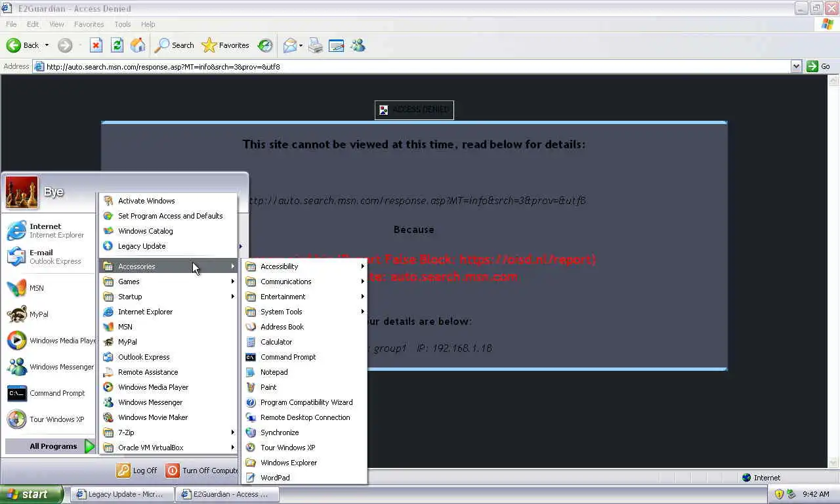Image resolution: width=840 pixels, height=504 pixels.
Task: Open Notepad from the Accessories menu
Action: point(304,372)
